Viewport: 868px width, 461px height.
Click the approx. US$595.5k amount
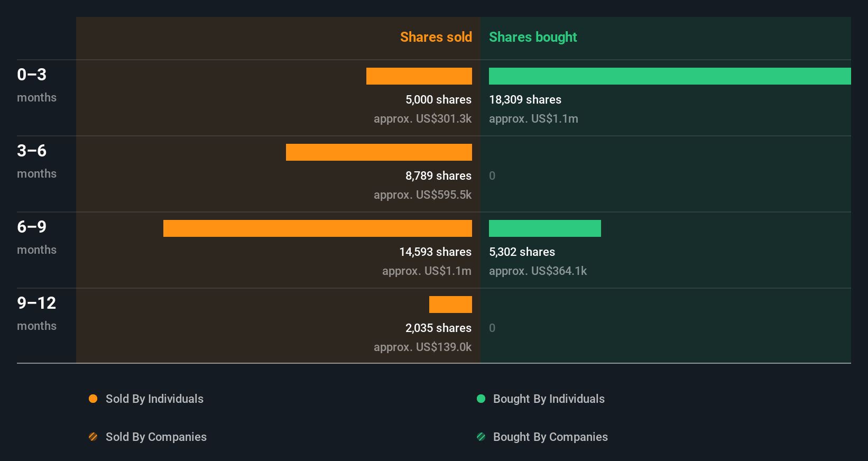(x=422, y=195)
